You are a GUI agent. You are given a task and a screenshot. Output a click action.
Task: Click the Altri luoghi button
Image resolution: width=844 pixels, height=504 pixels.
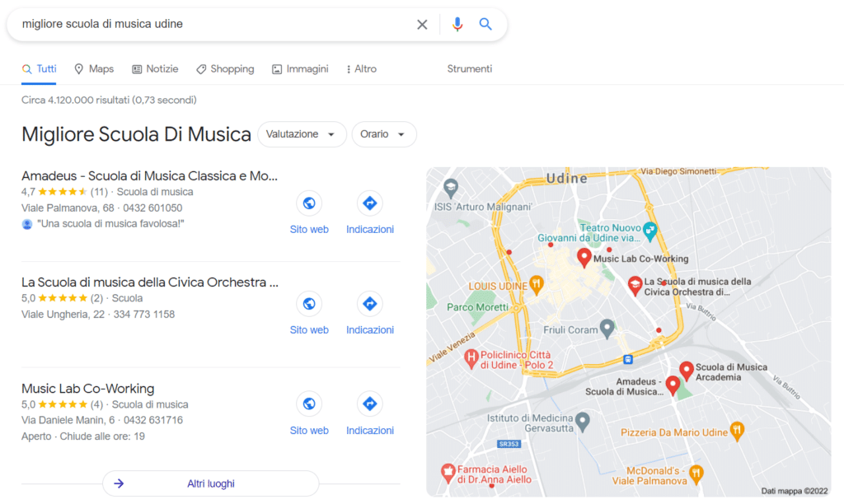(210, 483)
